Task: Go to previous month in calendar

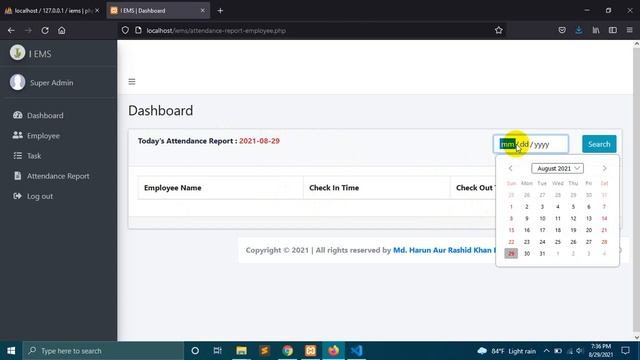Action: pyautogui.click(x=511, y=168)
